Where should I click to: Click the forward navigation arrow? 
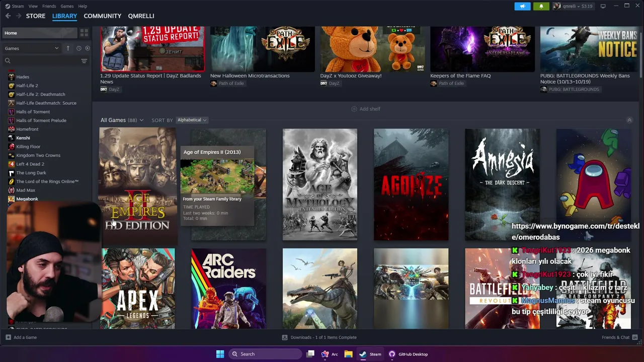coord(19,16)
